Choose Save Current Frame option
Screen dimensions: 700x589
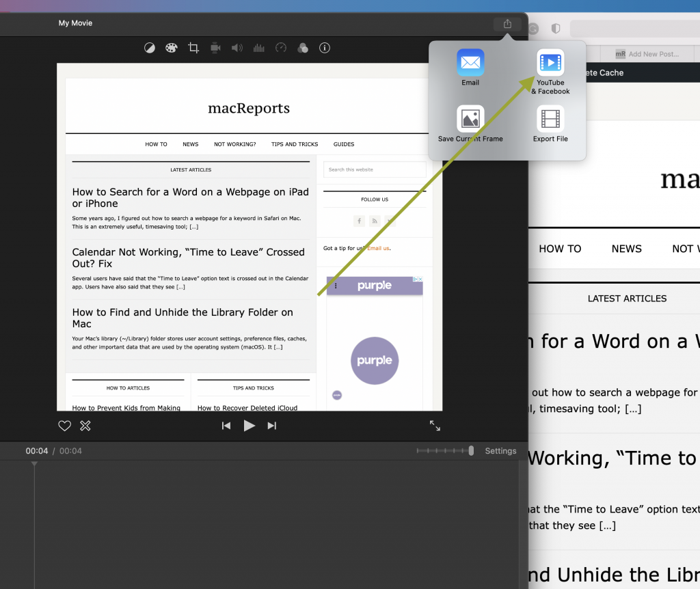click(x=470, y=124)
